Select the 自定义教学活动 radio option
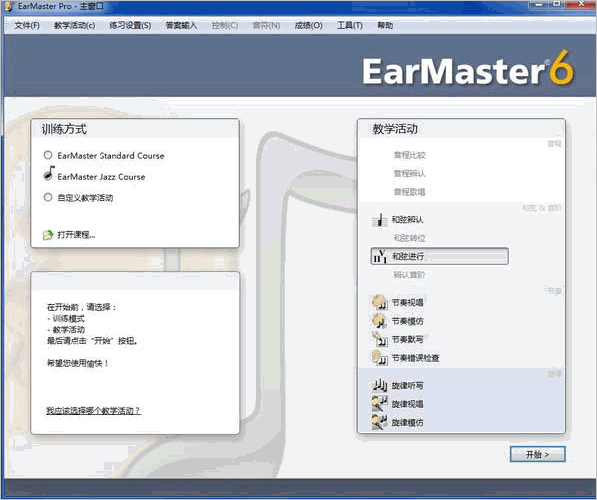597x500 pixels. pyautogui.click(x=48, y=197)
